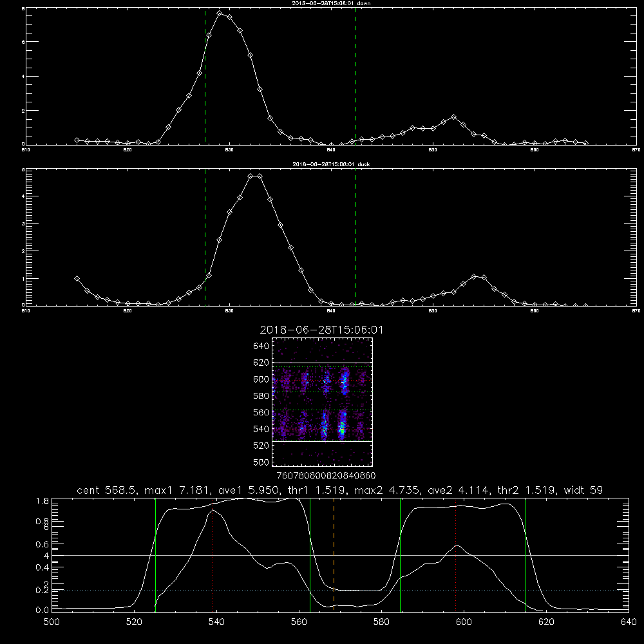Click the brightest blob in the spectrogram's lower band

(x=342, y=429)
